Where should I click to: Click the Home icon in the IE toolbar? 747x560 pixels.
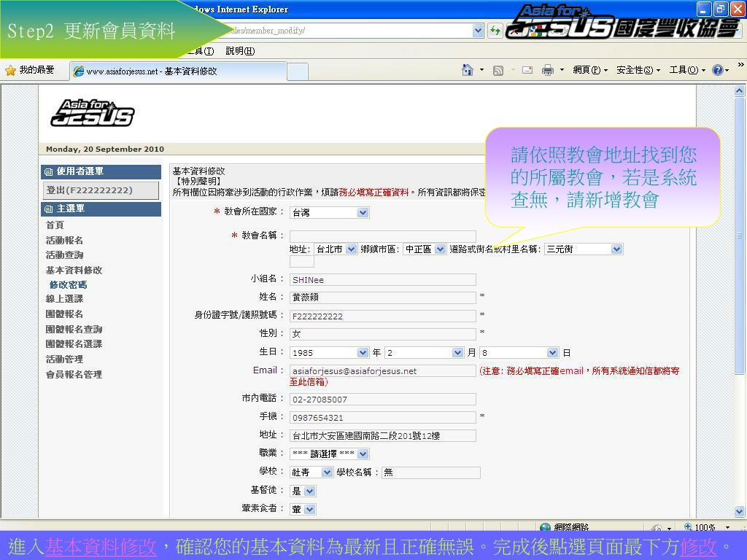[x=468, y=70]
